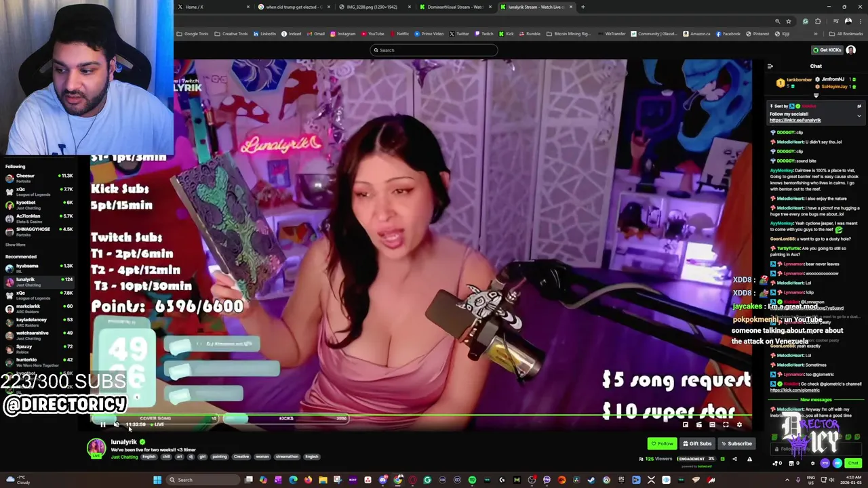Open the kick.com/glometric link in chat

795,390
